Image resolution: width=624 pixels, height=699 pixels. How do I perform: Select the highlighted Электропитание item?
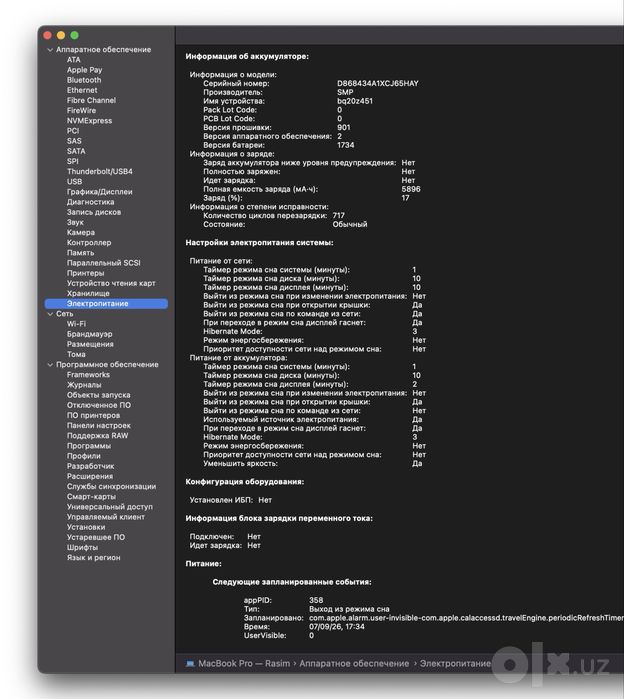106,304
